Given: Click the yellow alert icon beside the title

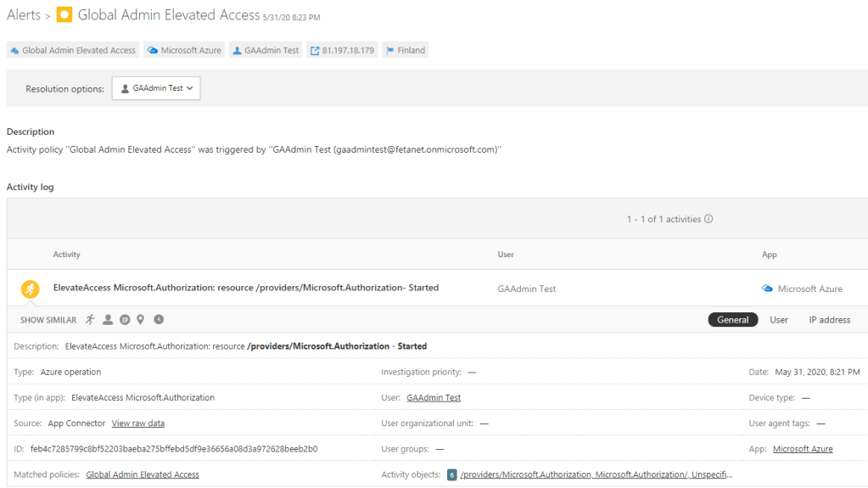Looking at the screenshot, I should click(x=64, y=15).
